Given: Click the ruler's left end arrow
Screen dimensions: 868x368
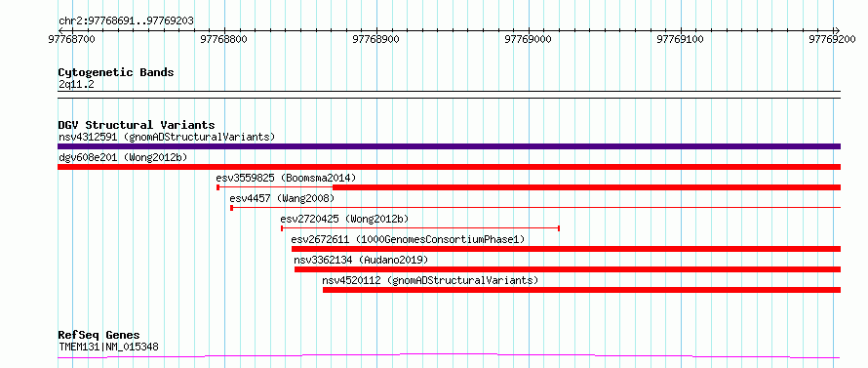Looking at the screenshot, I should click(x=59, y=30).
